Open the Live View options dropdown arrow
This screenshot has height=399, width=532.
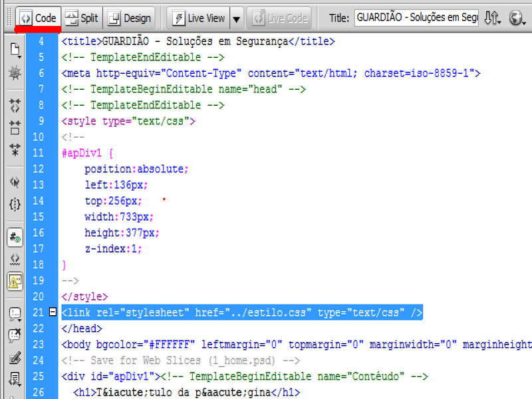236,19
